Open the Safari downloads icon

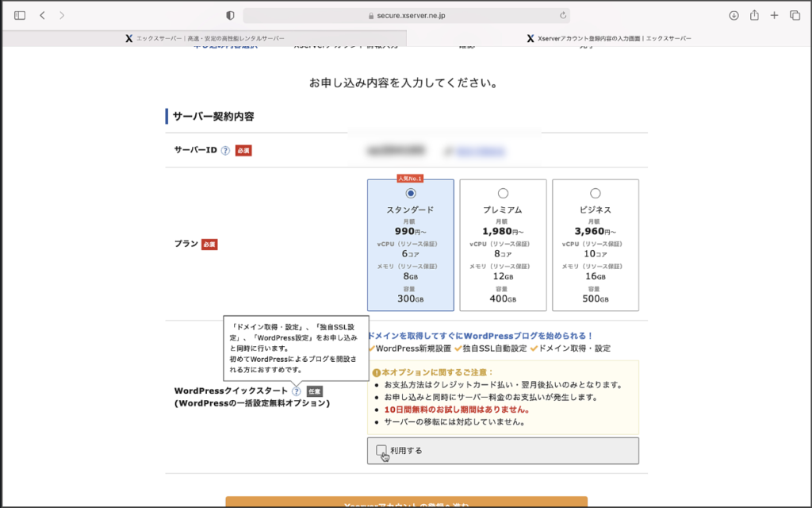733,16
